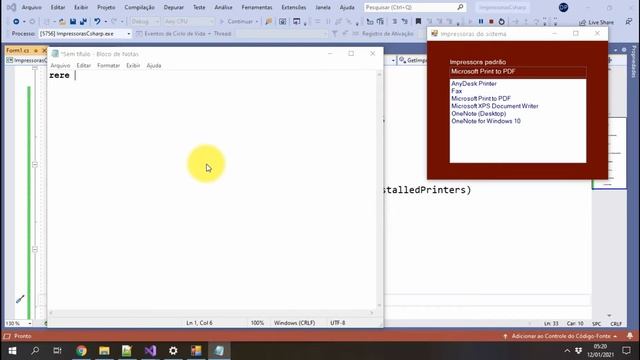Open Notepad's Ajuda menu
640x360 pixels.
pos(154,65)
